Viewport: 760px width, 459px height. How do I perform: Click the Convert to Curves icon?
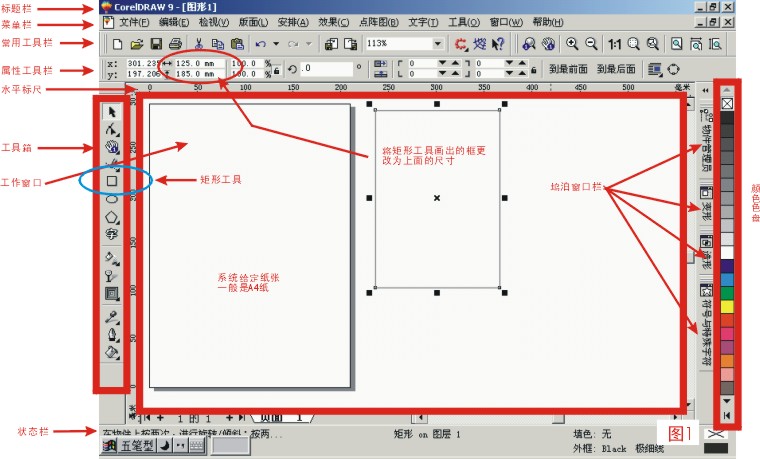(x=673, y=69)
